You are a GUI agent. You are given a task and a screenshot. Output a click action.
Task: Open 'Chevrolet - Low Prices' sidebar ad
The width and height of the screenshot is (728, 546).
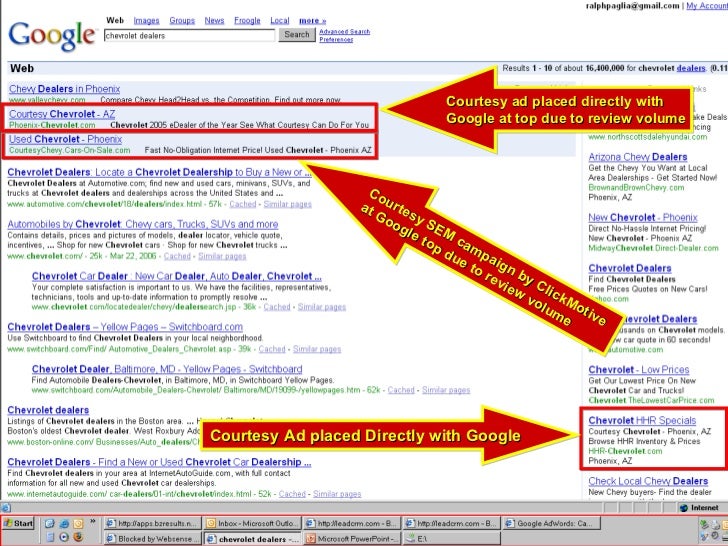638,370
